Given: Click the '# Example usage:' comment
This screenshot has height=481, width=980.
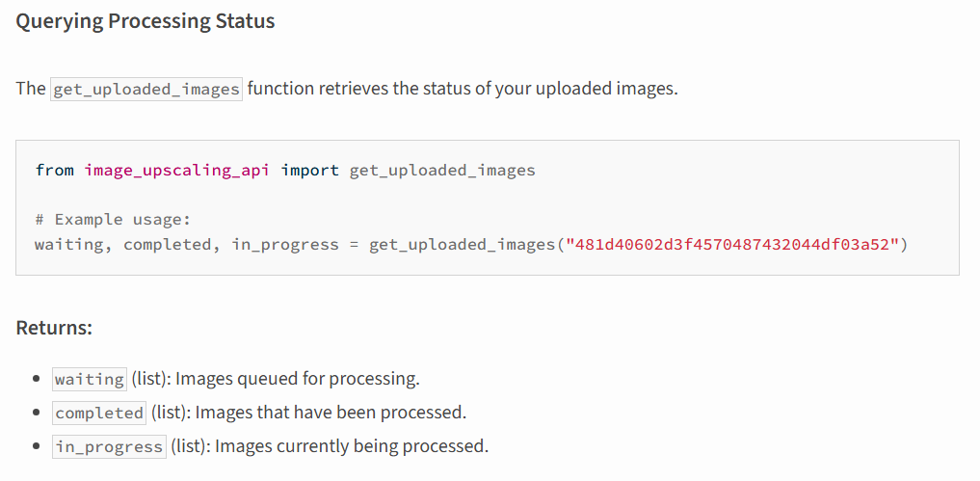Looking at the screenshot, I should point(113,220).
